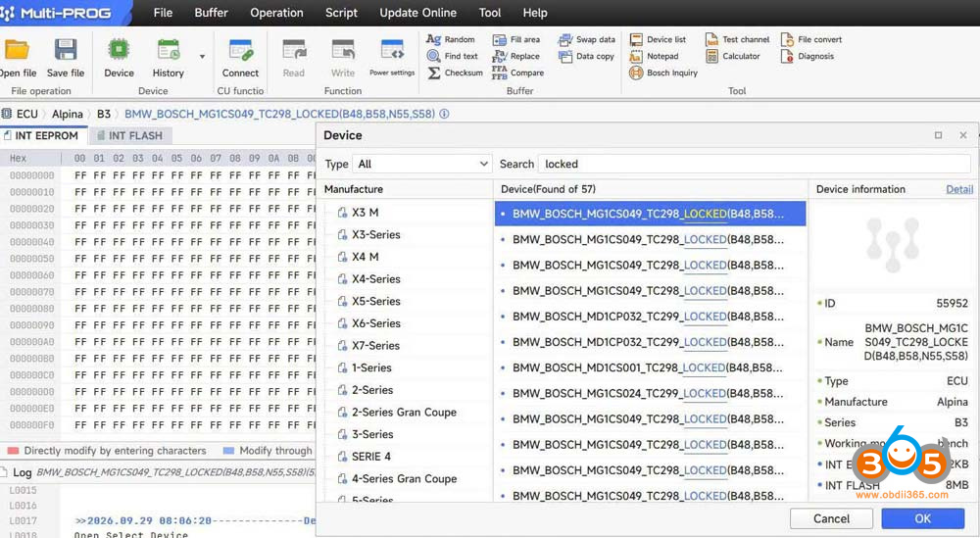Select X3-Series in Manufacture tree
Viewport: 980px width, 538px height.
coord(375,235)
